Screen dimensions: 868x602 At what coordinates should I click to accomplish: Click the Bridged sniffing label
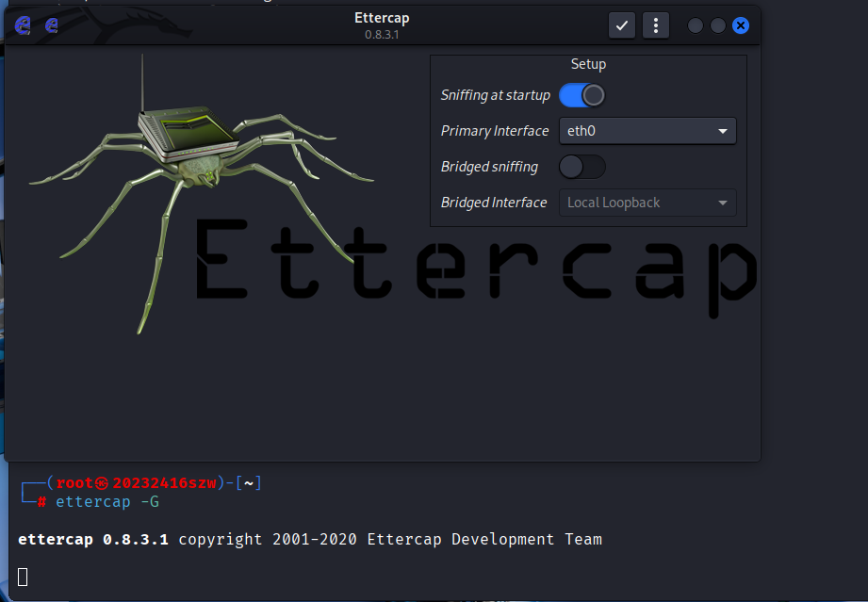click(489, 167)
